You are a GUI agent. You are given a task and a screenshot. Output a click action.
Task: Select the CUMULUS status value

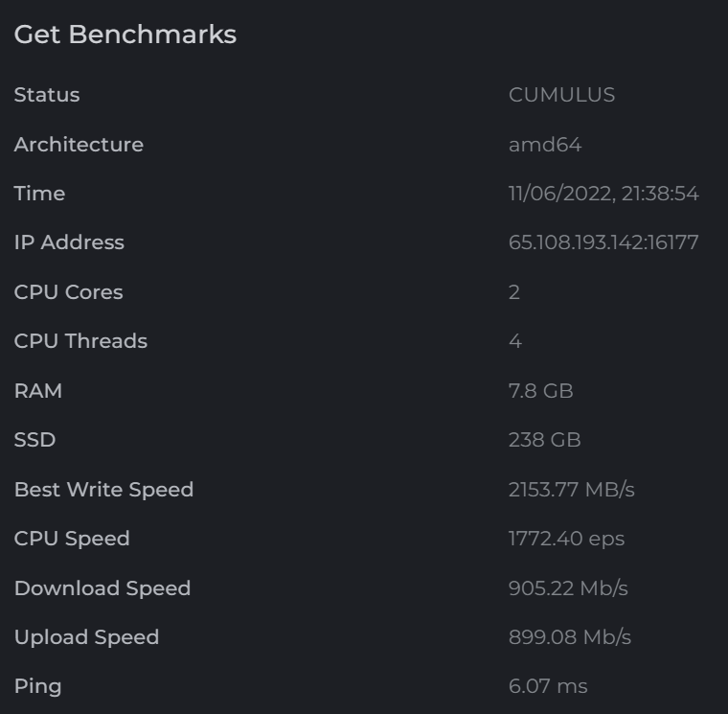coord(561,95)
